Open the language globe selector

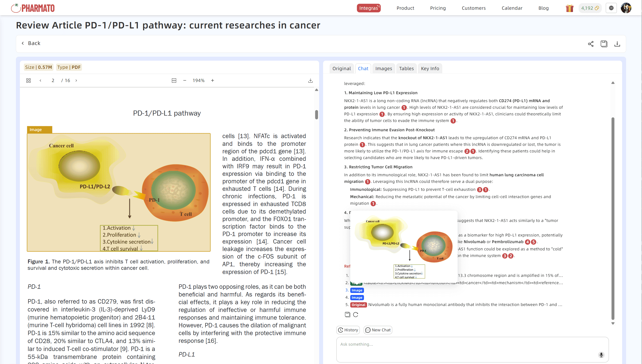click(611, 8)
